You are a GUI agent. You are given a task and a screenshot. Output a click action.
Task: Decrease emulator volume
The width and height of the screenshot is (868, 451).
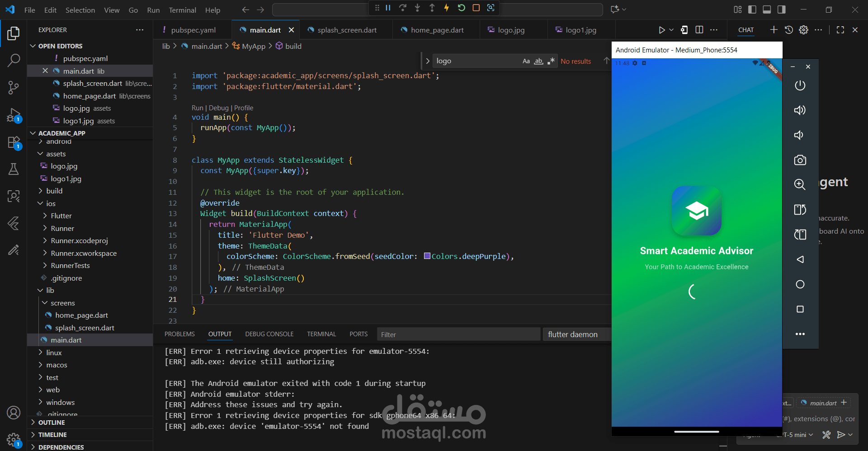pyautogui.click(x=800, y=135)
